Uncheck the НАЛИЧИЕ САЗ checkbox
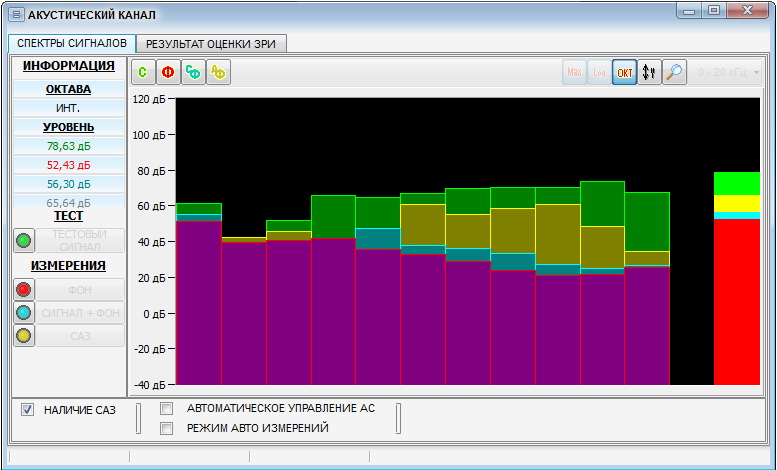Screen dimensions: 777x470 28,409
